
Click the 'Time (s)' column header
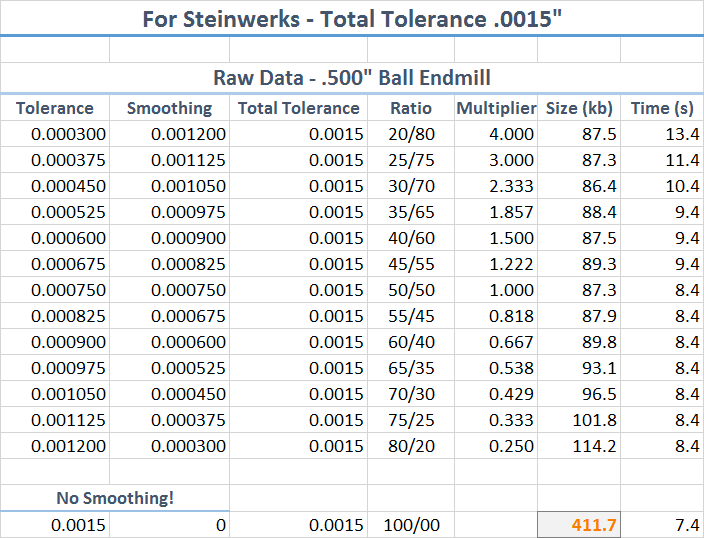tap(662, 108)
